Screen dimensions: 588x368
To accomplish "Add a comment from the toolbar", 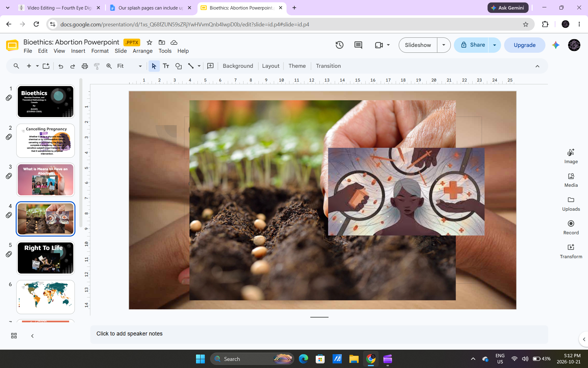I will (210, 66).
